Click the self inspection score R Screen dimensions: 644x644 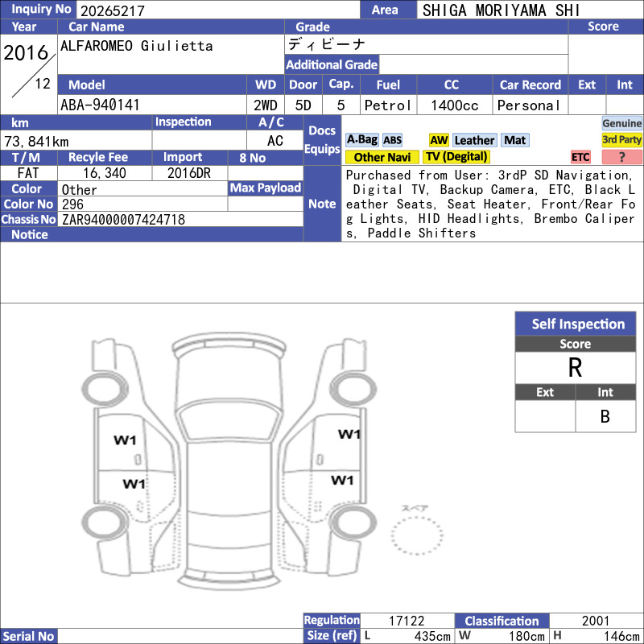575,368
